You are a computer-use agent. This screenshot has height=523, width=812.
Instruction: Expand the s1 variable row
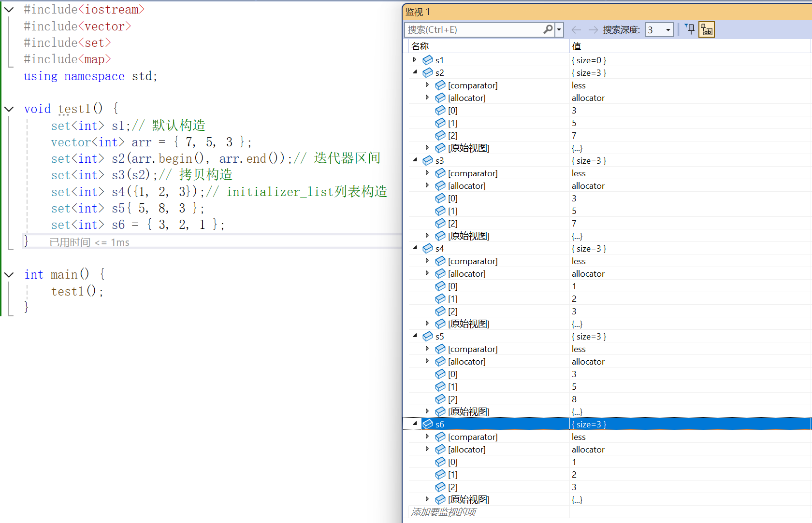(414, 60)
